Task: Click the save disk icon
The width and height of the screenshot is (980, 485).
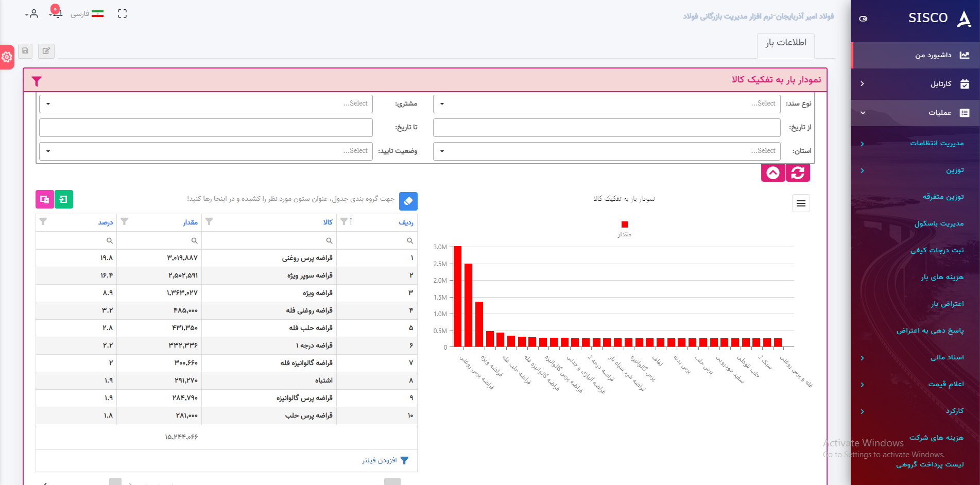Action: (25, 51)
